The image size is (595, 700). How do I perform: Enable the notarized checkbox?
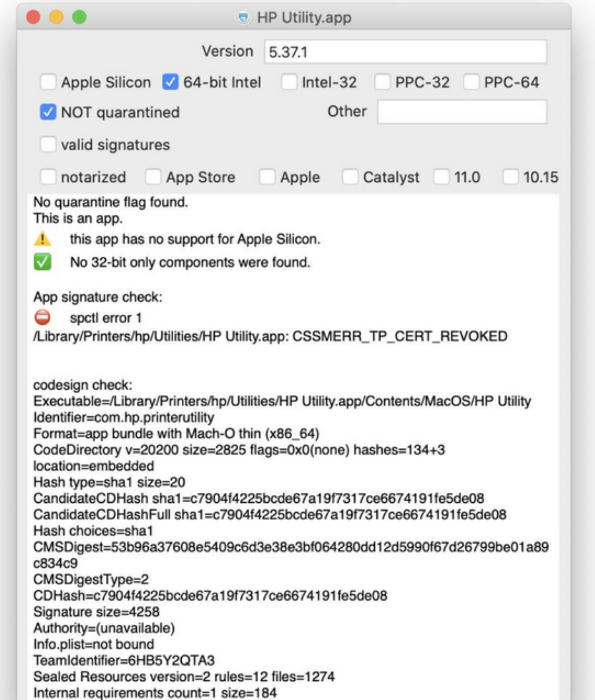point(48,177)
